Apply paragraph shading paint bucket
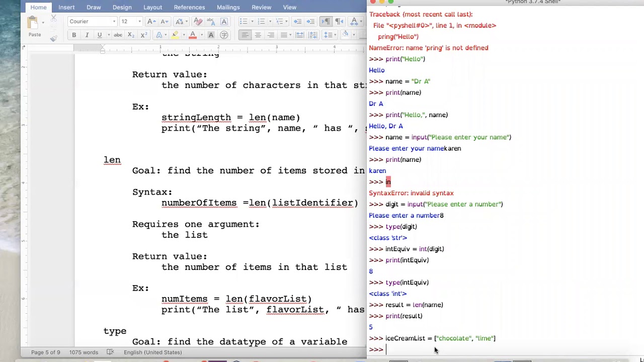The image size is (644, 362). pos(345,34)
